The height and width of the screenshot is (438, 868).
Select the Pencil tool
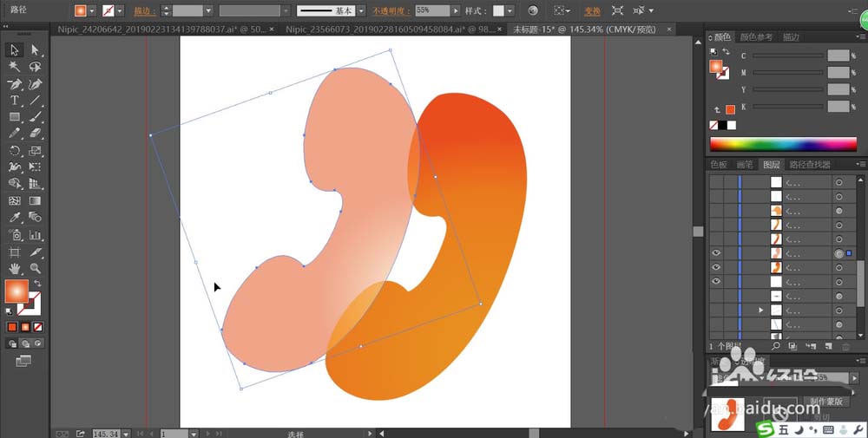(x=15, y=134)
